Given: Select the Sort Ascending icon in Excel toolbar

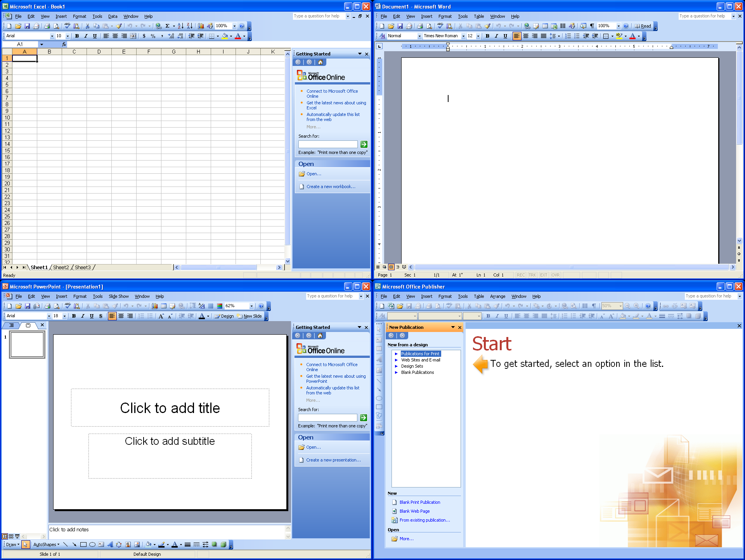Looking at the screenshot, I should (x=181, y=26).
